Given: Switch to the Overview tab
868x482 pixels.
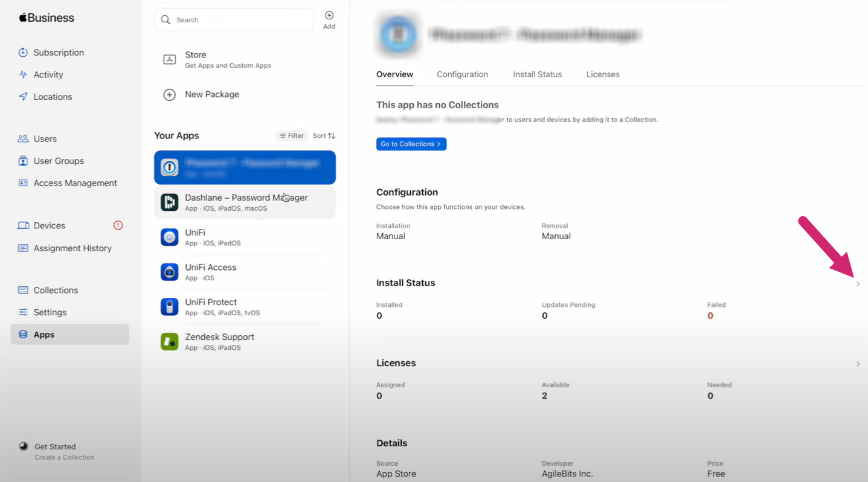Looking at the screenshot, I should click(x=394, y=74).
